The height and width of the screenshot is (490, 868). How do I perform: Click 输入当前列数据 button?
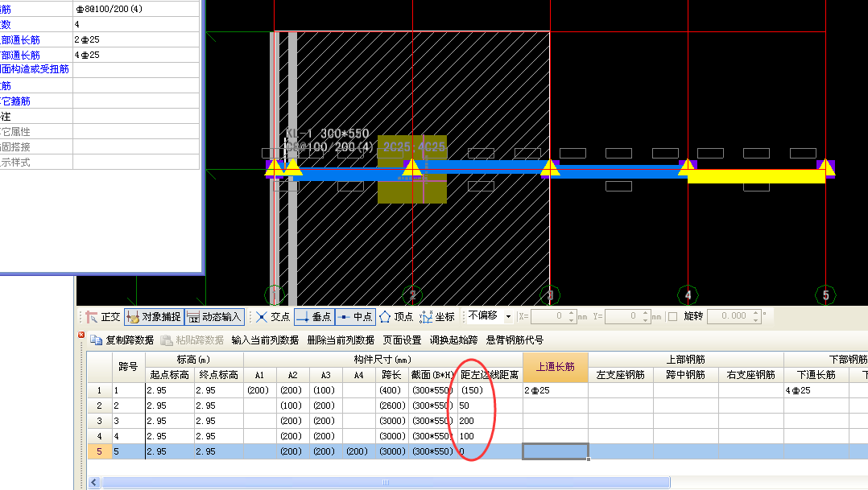point(265,340)
